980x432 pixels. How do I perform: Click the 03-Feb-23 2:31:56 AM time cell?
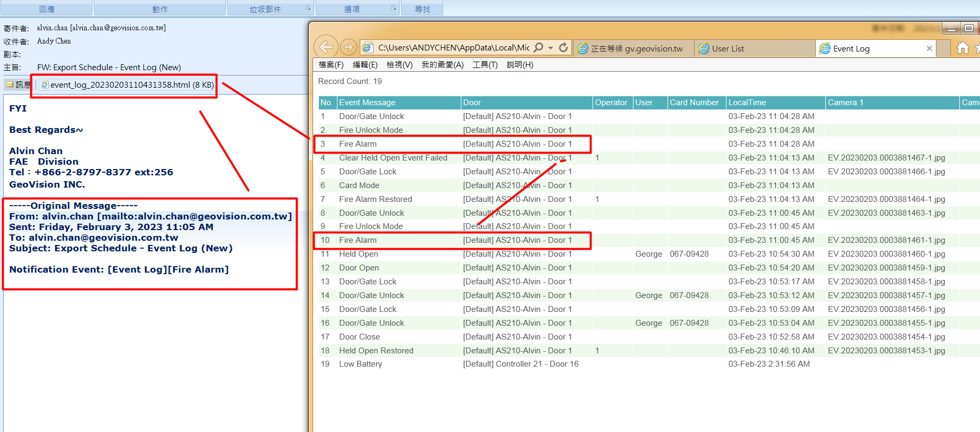769,364
